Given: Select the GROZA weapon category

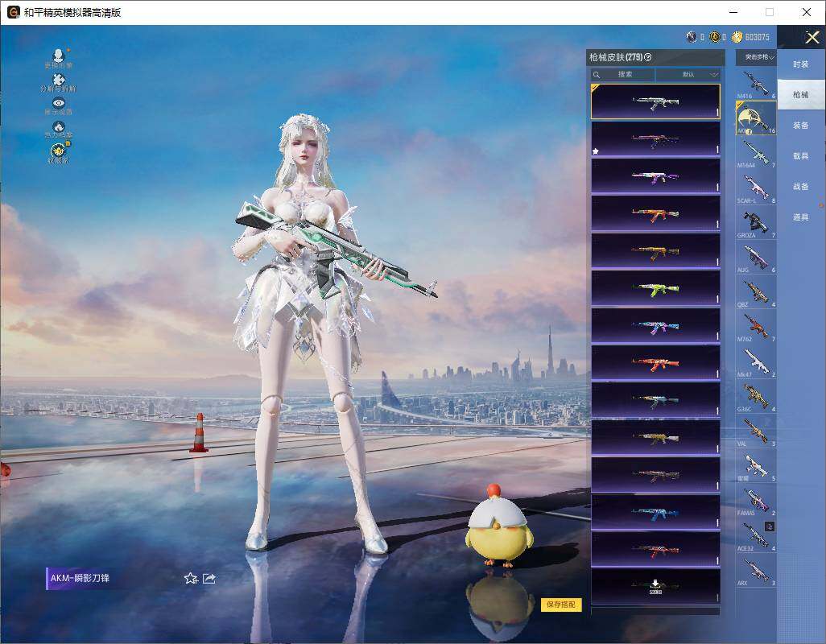Looking at the screenshot, I should 756,223.
